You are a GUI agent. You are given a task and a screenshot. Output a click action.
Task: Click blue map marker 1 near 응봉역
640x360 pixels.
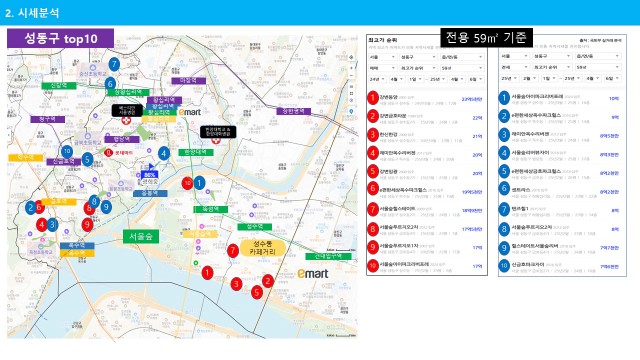pos(199,183)
